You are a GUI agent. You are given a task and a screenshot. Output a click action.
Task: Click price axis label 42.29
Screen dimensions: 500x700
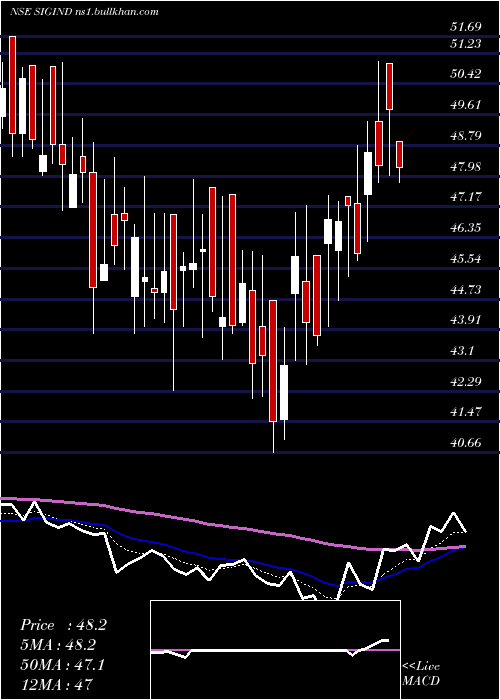[x=466, y=381]
